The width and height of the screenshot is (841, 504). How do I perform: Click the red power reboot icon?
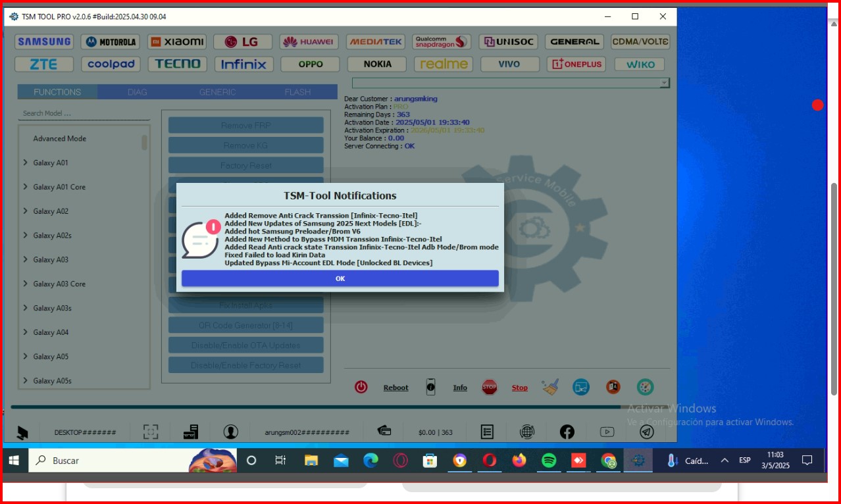(x=361, y=387)
